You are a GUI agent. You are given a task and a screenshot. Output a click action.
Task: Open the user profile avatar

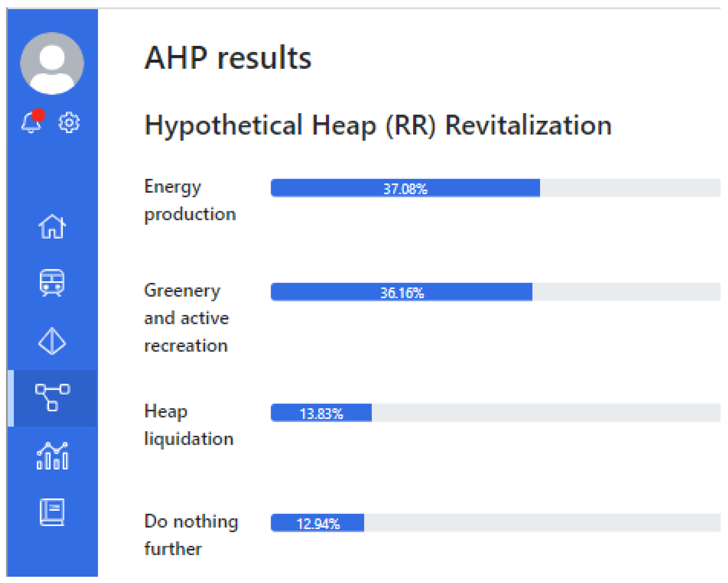tap(52, 64)
